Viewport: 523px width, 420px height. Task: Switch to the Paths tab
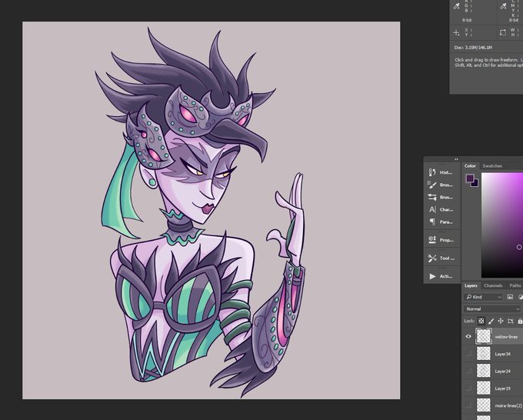(515, 285)
